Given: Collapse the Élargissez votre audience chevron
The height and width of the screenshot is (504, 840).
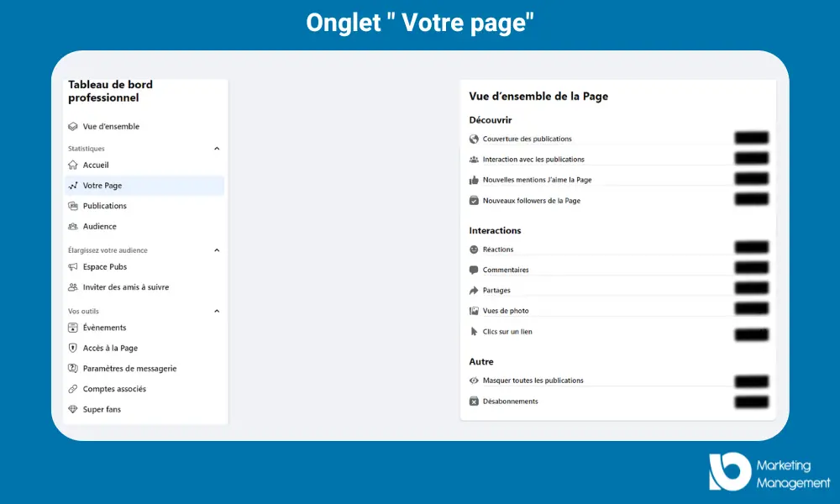Looking at the screenshot, I should pos(217,250).
